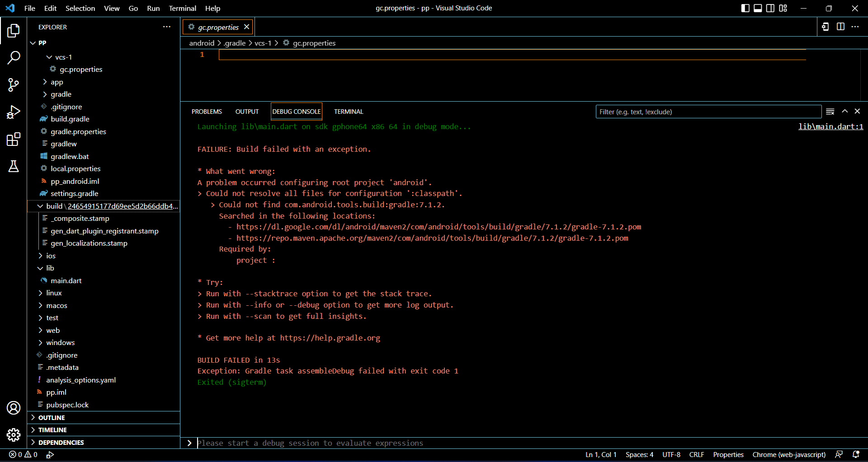
Task: Open the lib\main.dart:1 link
Action: pyautogui.click(x=830, y=127)
